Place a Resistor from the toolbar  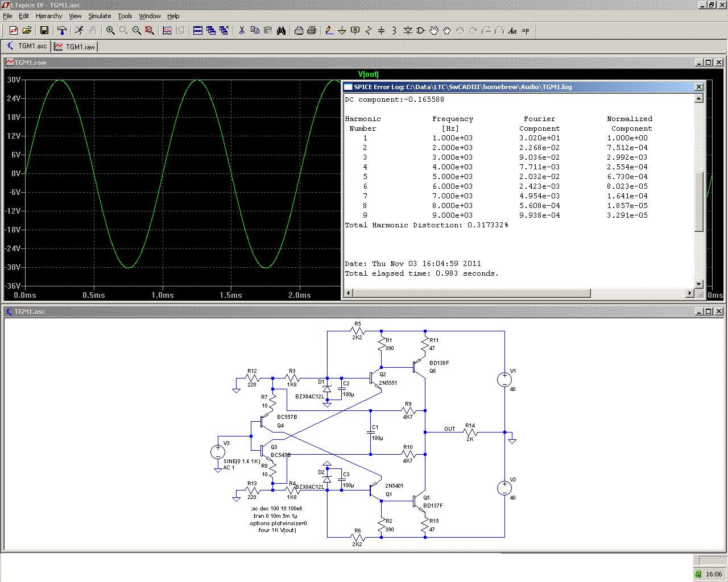tap(369, 31)
